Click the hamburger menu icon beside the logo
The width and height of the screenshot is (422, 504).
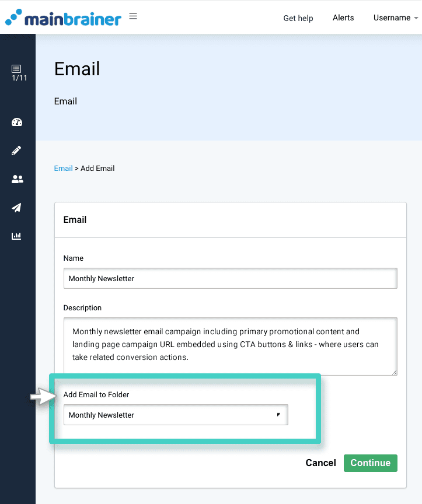coord(133,16)
